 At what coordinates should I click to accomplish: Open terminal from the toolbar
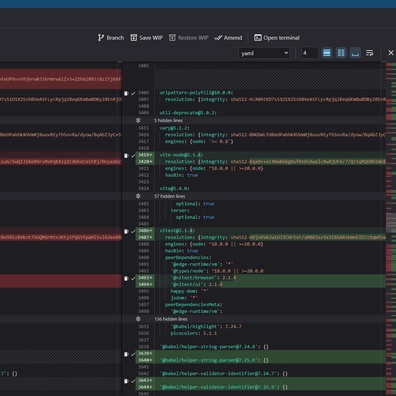click(277, 38)
